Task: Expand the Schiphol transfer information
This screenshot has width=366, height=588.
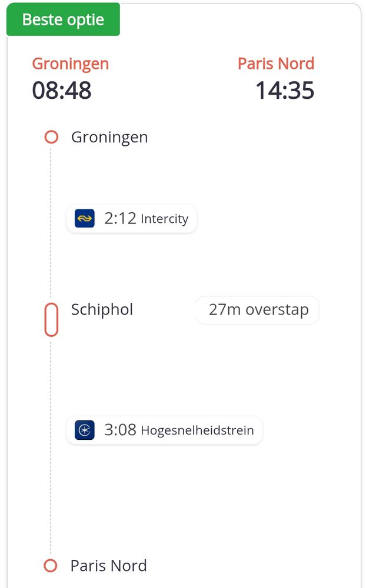Action: click(x=257, y=310)
